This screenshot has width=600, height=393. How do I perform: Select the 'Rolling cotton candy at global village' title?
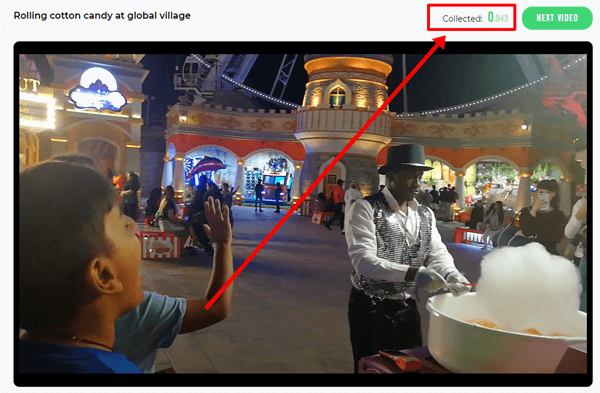102,16
